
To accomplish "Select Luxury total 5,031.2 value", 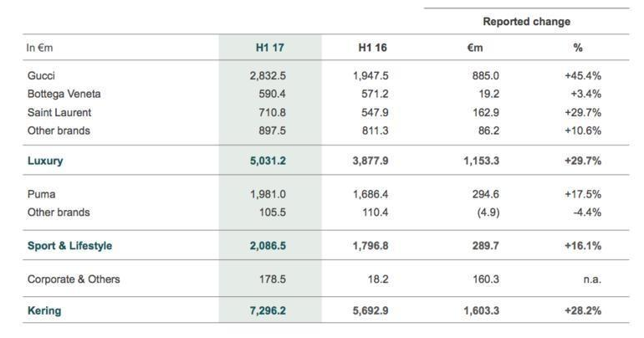I will point(268,161).
